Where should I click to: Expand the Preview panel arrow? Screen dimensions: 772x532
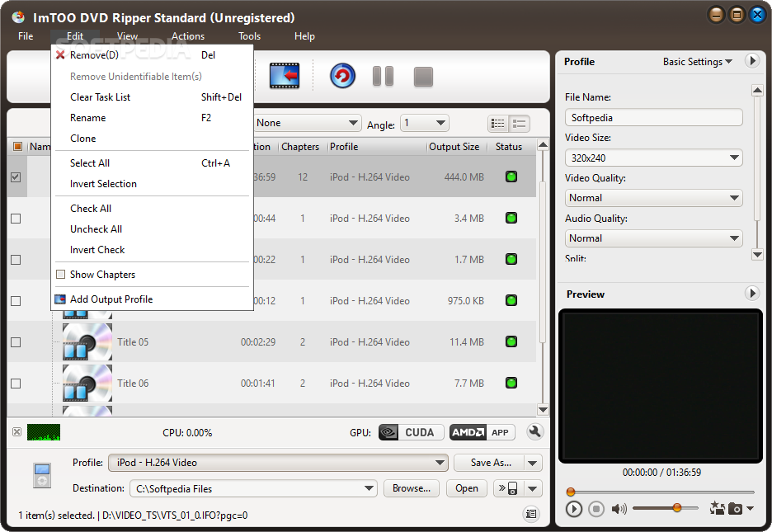coord(752,294)
